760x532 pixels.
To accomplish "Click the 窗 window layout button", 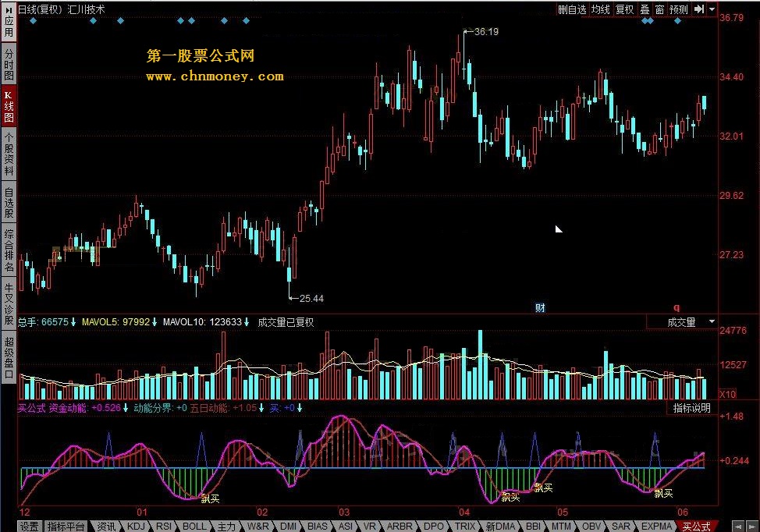I will click(659, 9).
